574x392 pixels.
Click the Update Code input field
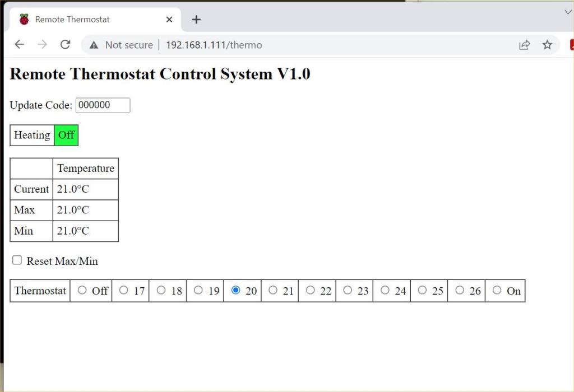[x=103, y=105]
